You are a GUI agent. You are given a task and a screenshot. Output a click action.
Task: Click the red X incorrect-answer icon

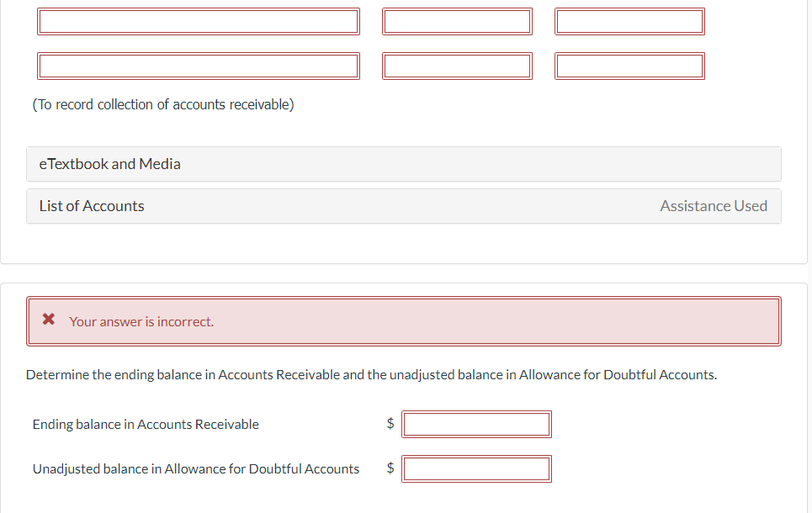pyautogui.click(x=49, y=319)
